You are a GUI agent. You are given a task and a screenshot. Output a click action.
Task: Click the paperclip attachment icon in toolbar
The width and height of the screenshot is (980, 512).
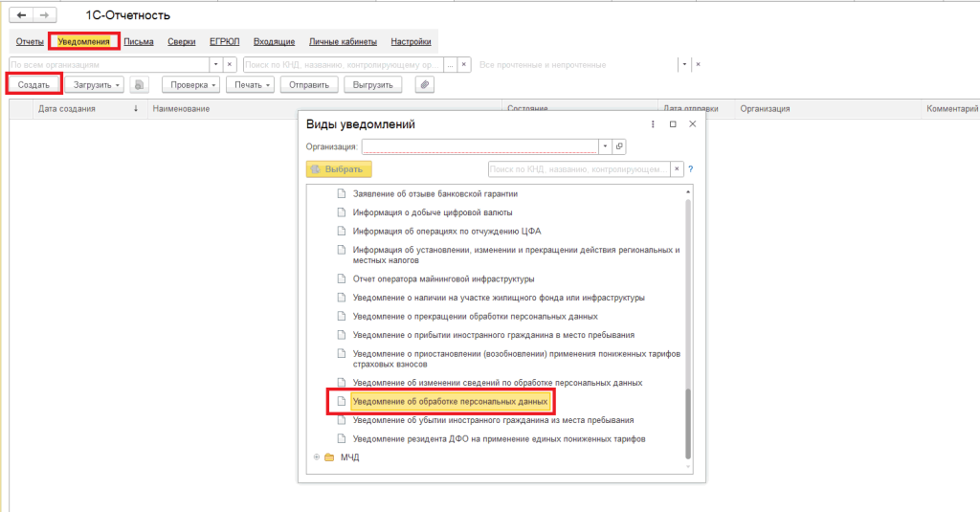pos(424,84)
